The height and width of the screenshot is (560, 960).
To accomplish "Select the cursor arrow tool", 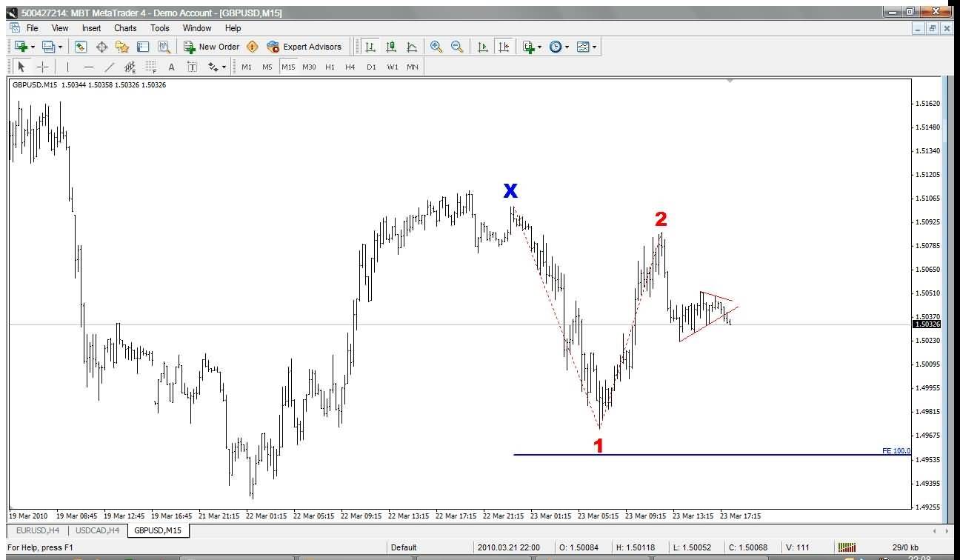I will click(21, 67).
